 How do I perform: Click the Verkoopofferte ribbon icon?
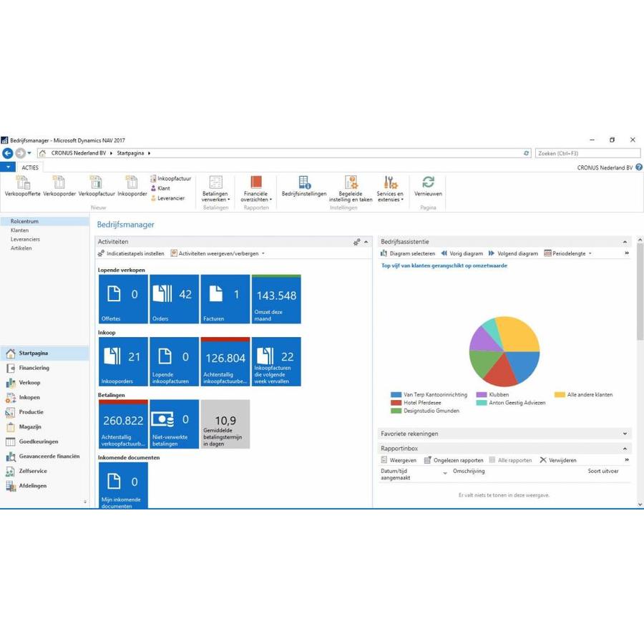(x=22, y=183)
